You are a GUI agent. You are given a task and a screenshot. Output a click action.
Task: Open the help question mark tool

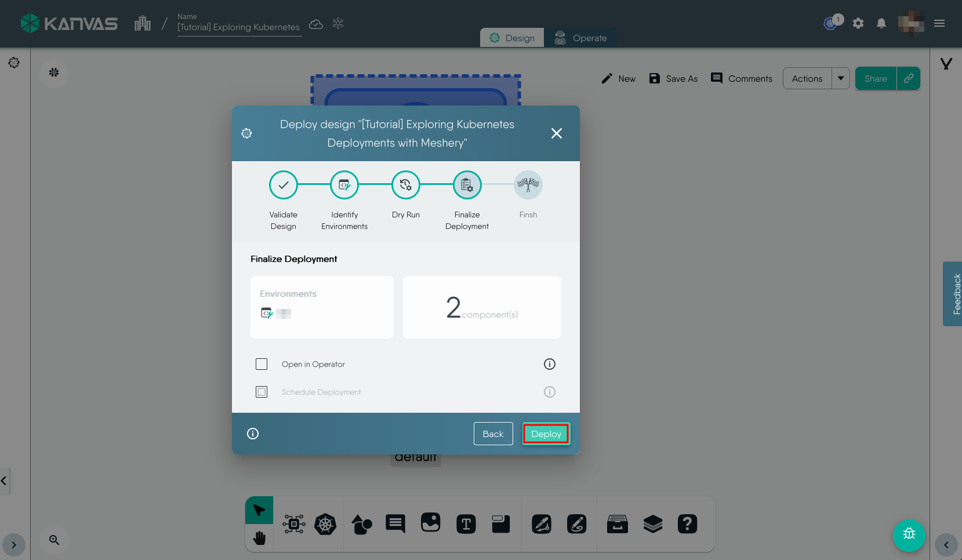click(687, 525)
